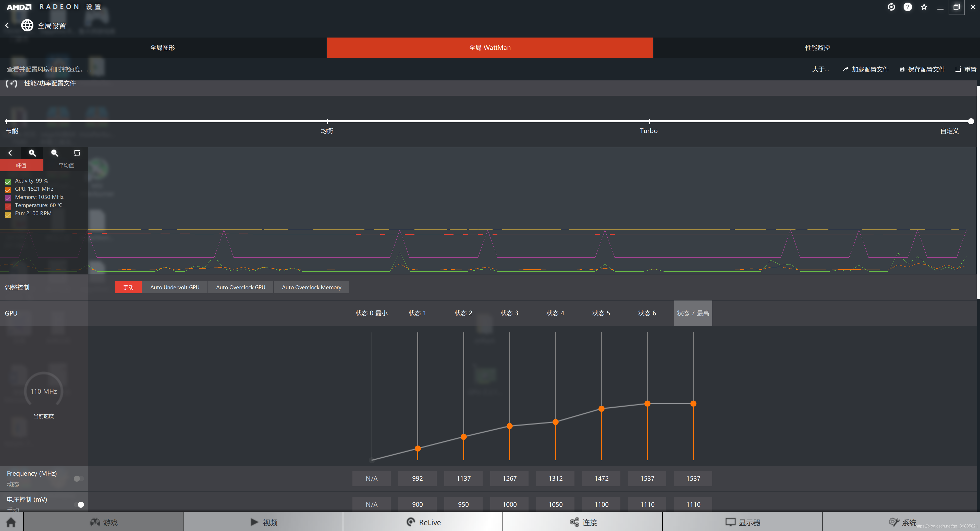Click the 状态 1 frequency curve point
Viewport: 980px width, 531px height.
pos(418,448)
